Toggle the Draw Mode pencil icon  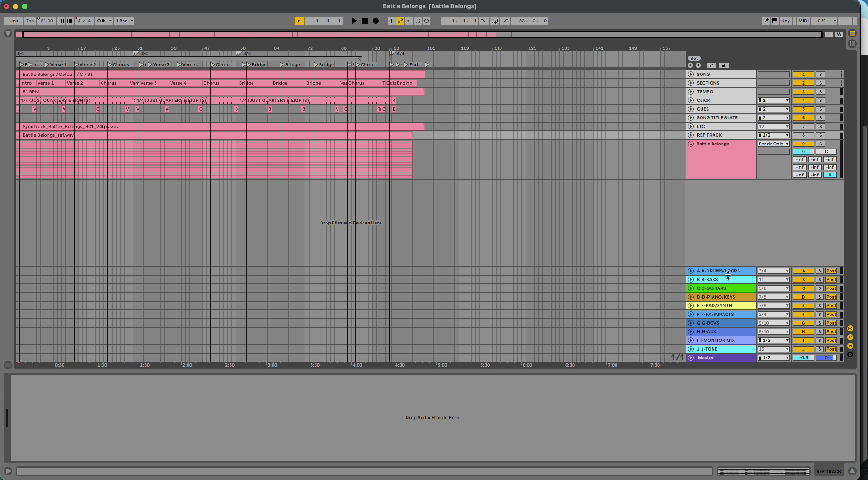coord(766,21)
